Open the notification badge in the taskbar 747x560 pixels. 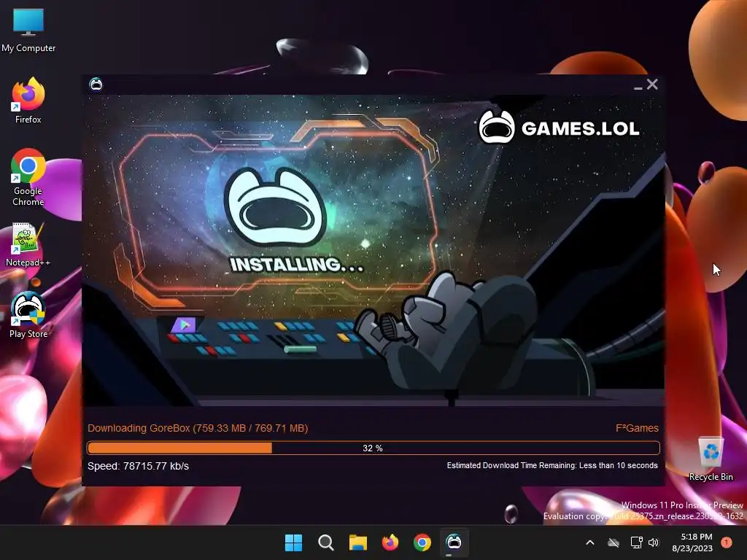pyautogui.click(x=727, y=542)
